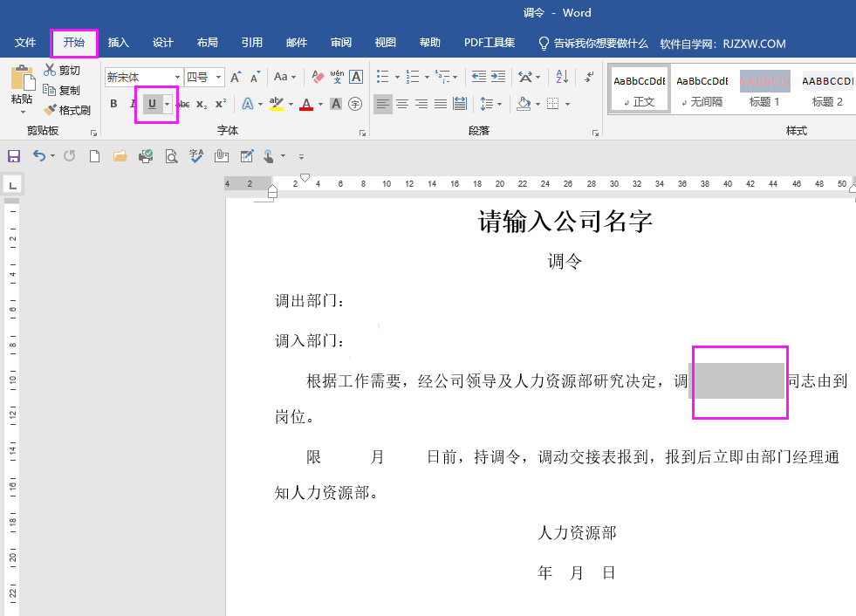This screenshot has height=616, width=856.
Task: Click the yellow text highlight color button
Action: [x=277, y=105]
